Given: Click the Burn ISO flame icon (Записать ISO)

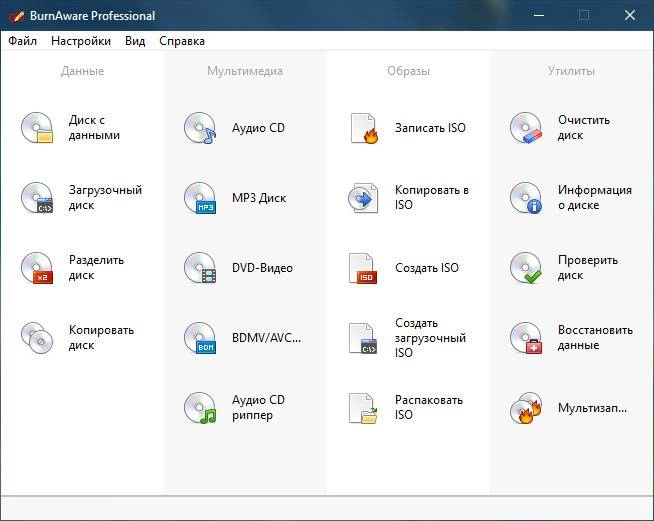Looking at the screenshot, I should tap(364, 128).
